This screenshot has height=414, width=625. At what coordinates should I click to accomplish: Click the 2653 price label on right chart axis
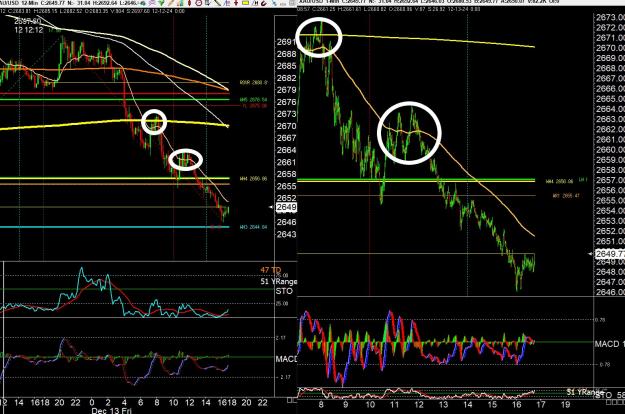610,221
